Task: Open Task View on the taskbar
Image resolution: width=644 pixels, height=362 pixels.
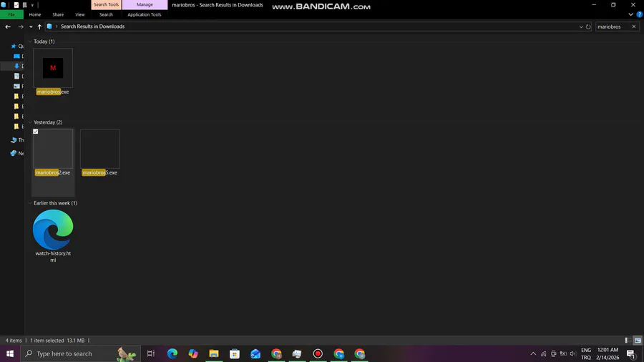Action: pos(151,353)
